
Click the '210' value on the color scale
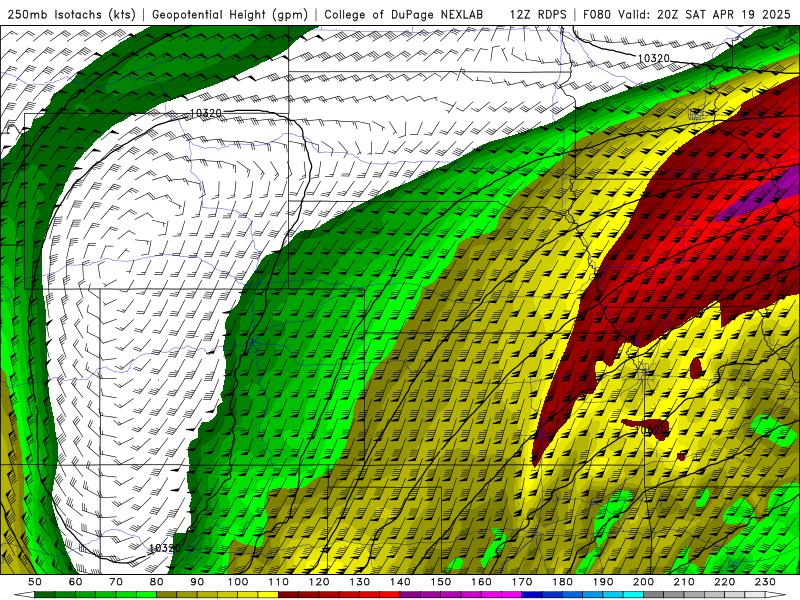tap(684, 582)
